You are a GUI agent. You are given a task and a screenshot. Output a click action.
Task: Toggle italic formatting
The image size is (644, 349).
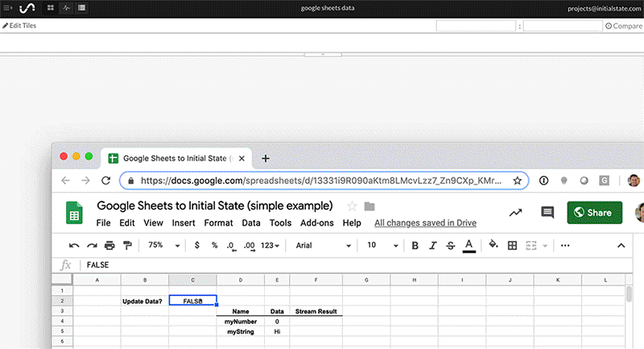pyautogui.click(x=433, y=245)
